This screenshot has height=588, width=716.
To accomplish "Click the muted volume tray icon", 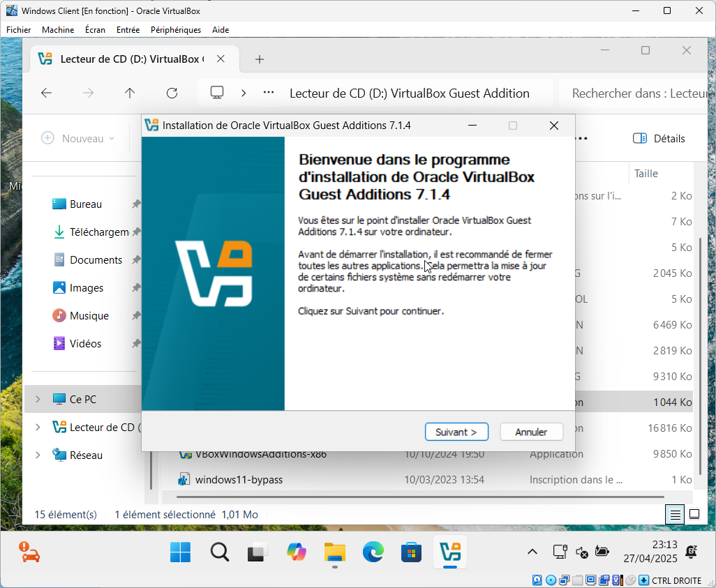I will [x=582, y=552].
